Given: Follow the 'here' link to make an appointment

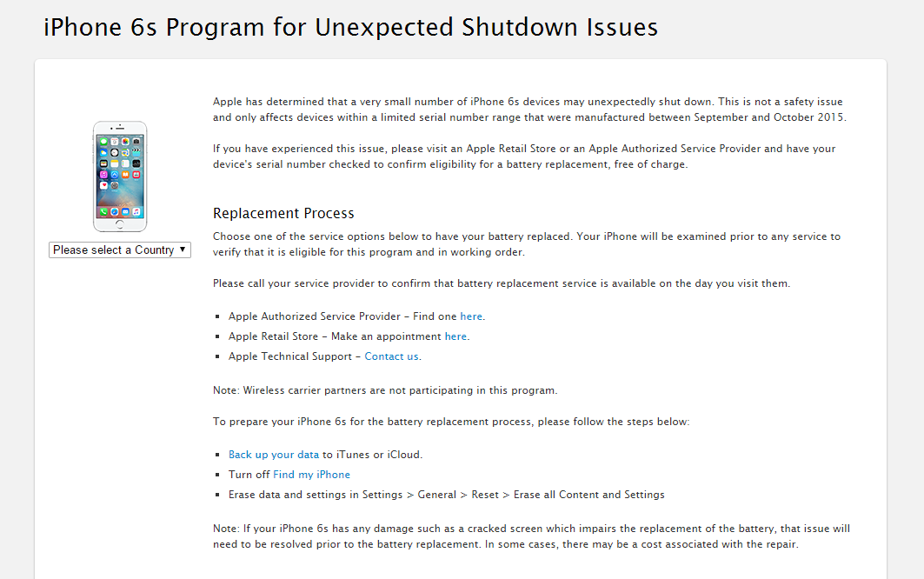Looking at the screenshot, I should point(455,336).
